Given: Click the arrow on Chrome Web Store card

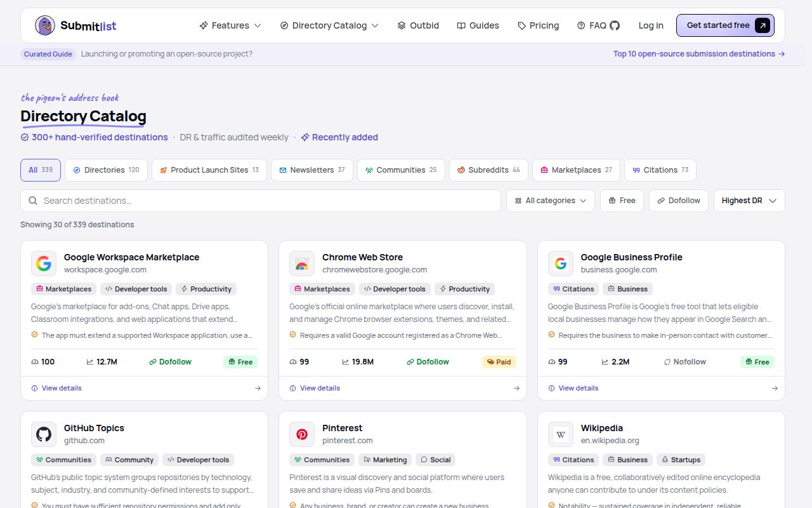Looking at the screenshot, I should [x=516, y=388].
